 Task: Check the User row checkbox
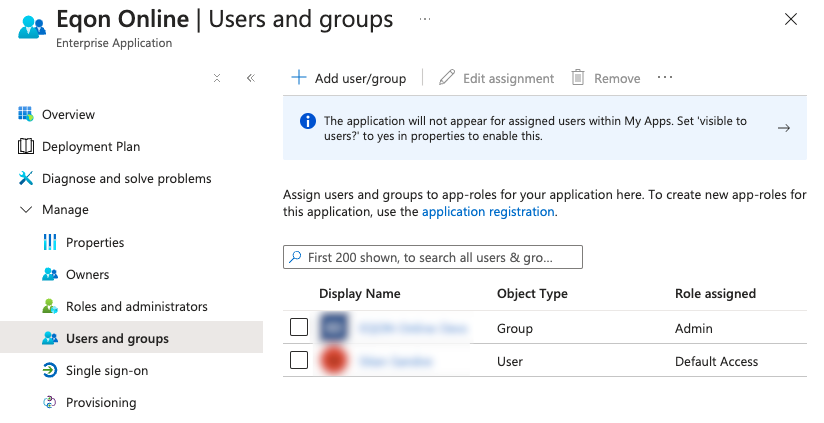coord(299,360)
